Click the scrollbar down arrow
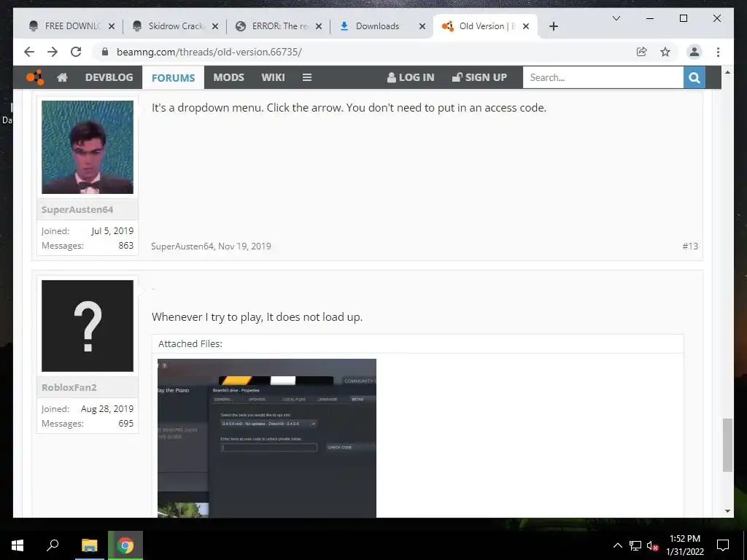This screenshot has height=560, width=747. coord(727,511)
